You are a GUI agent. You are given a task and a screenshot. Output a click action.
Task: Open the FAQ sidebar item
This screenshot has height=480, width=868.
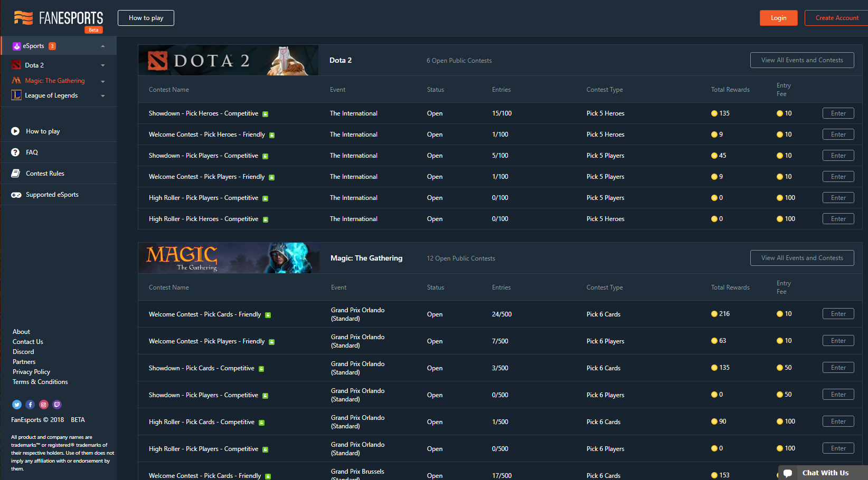click(x=59, y=152)
